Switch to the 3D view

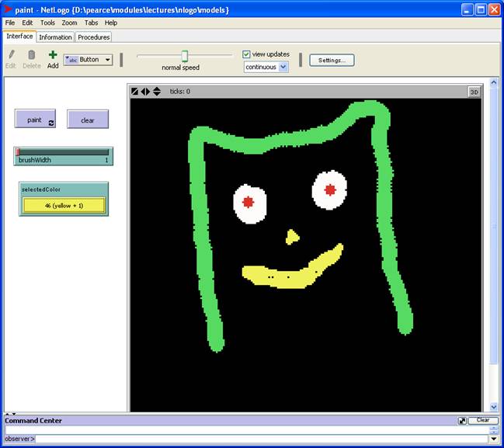(x=474, y=92)
